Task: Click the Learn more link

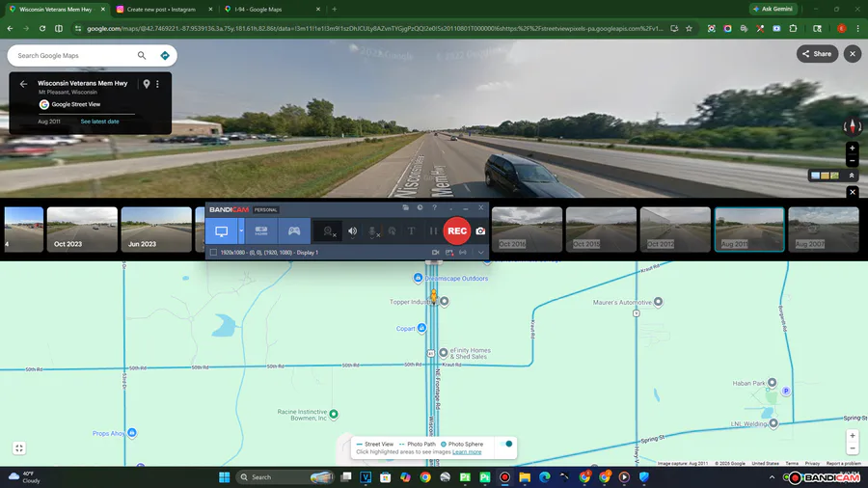Action: tap(467, 452)
